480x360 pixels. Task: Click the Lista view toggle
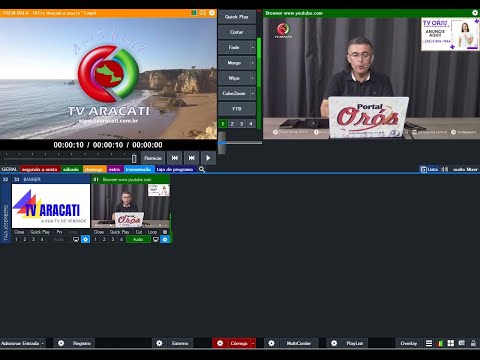point(429,169)
